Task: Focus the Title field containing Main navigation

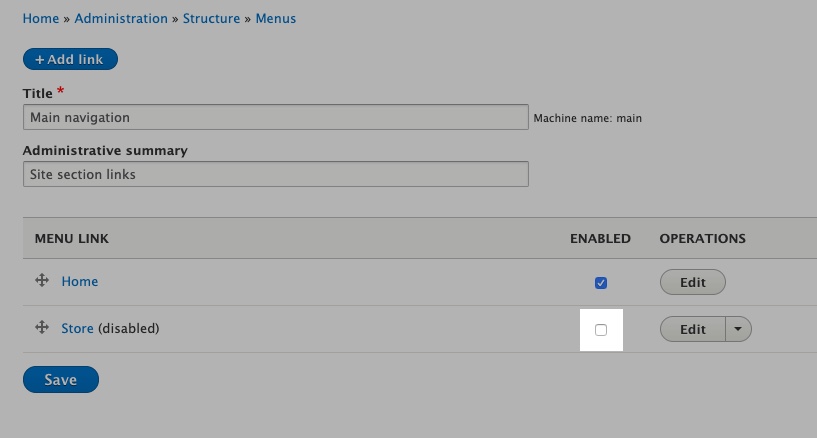Action: (x=276, y=117)
